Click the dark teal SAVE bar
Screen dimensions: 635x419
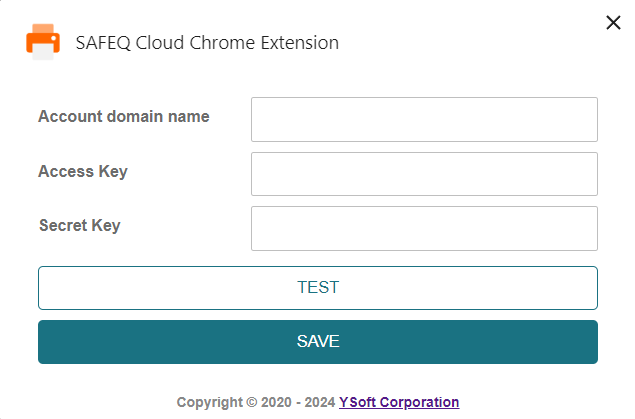318,342
